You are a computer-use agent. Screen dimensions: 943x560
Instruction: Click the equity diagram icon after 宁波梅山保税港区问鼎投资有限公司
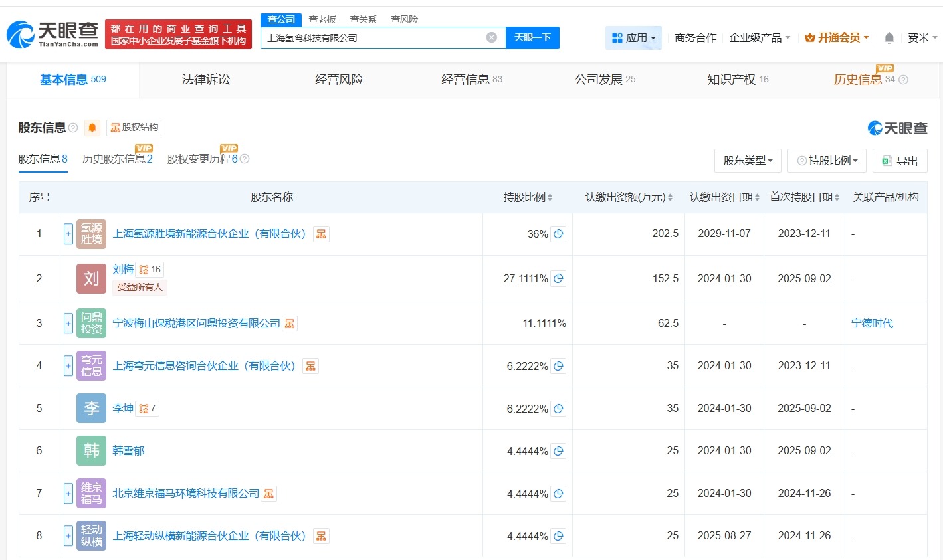click(288, 323)
